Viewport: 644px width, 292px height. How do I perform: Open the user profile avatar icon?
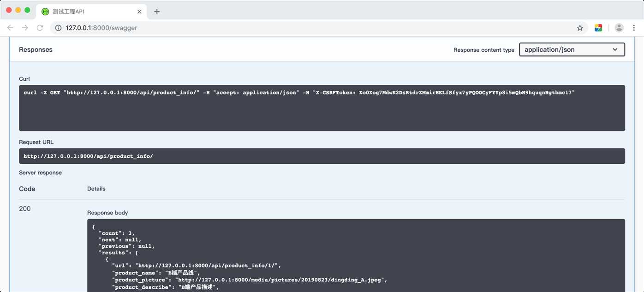coord(619,28)
